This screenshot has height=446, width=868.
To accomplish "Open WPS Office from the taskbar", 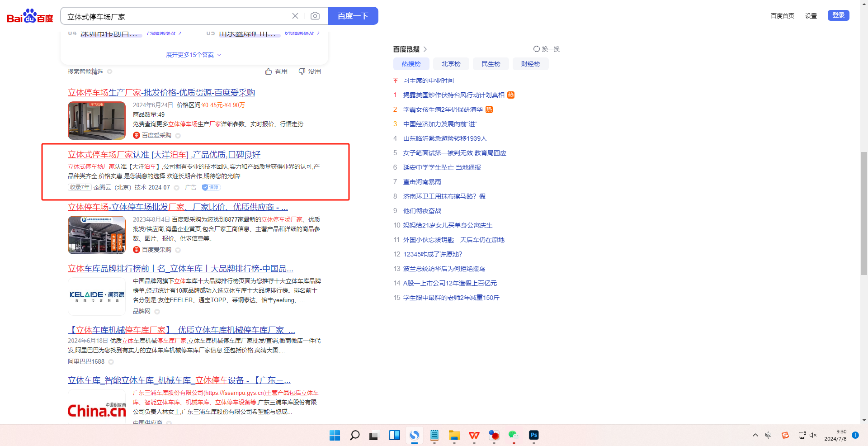I will pos(474,435).
